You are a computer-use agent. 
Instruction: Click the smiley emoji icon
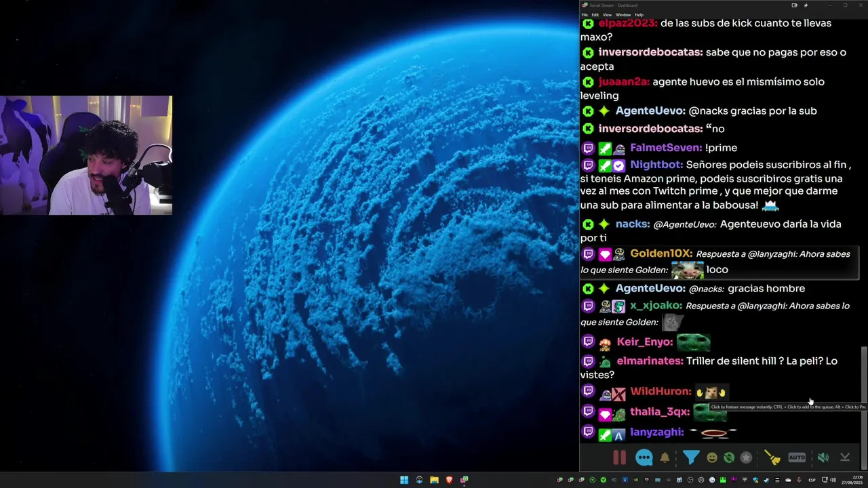[x=712, y=457]
